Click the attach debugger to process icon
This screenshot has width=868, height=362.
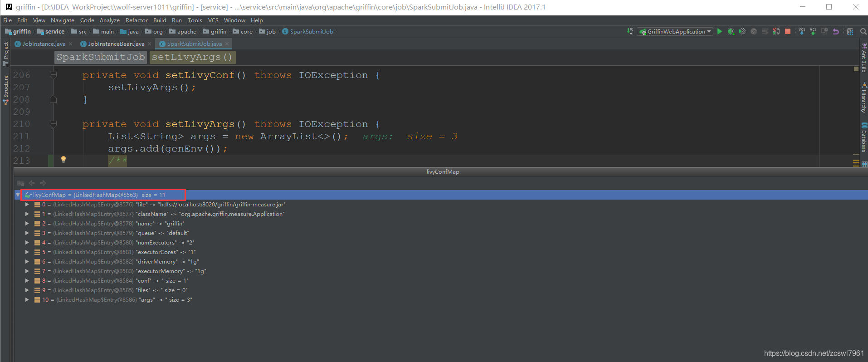[x=776, y=31]
